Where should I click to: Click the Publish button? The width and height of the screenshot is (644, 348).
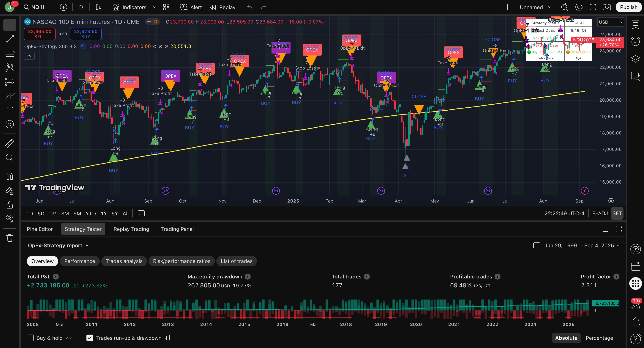click(629, 7)
